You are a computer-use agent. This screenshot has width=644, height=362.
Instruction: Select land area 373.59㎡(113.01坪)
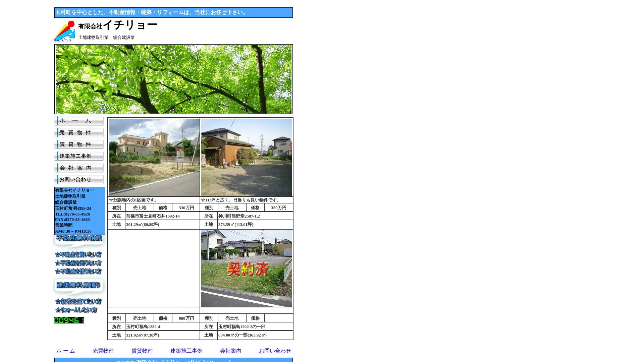(236, 225)
